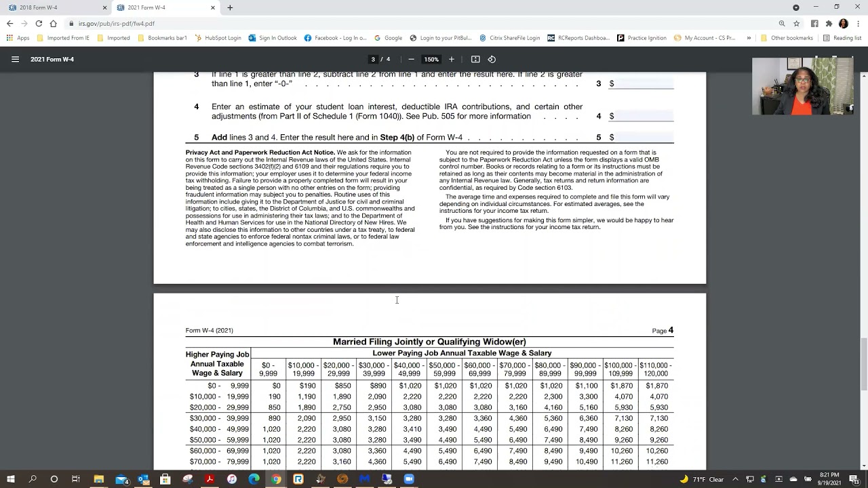This screenshot has height=488, width=868.
Task: Close the 2018 Form W-4 tab
Action: click(x=104, y=7)
